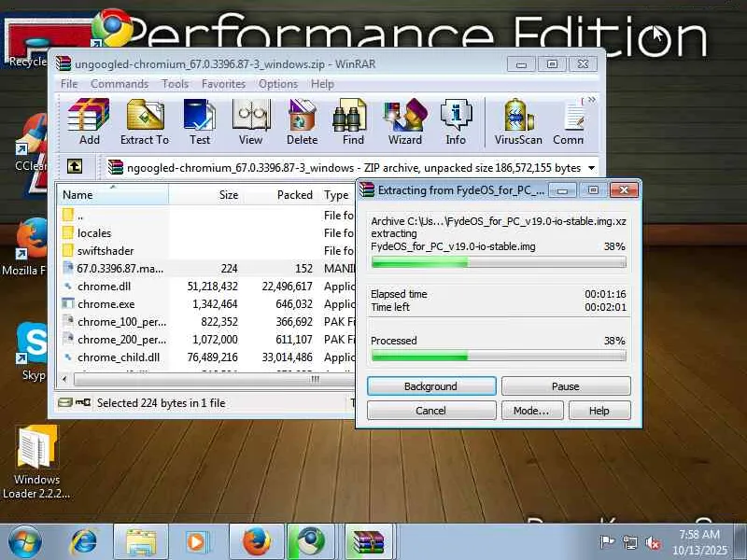The height and width of the screenshot is (560, 747).
Task: Select the chrome.dll file
Action: [x=206, y=287]
